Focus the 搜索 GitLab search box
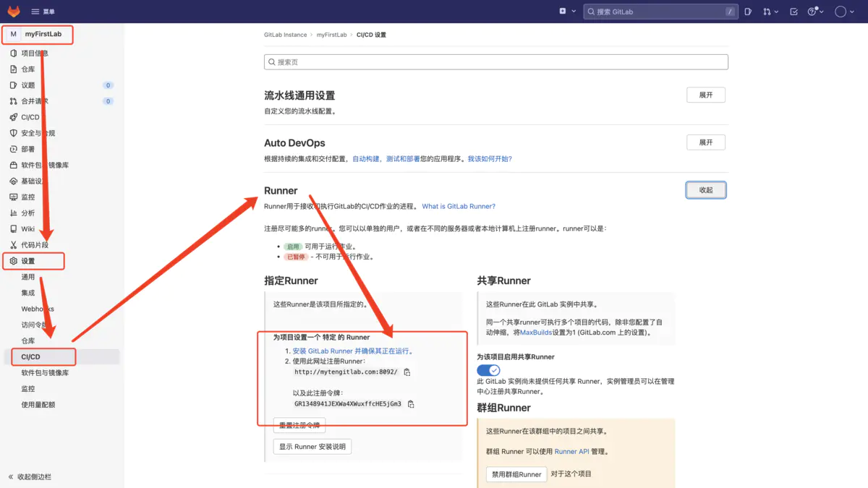 pyautogui.click(x=660, y=12)
